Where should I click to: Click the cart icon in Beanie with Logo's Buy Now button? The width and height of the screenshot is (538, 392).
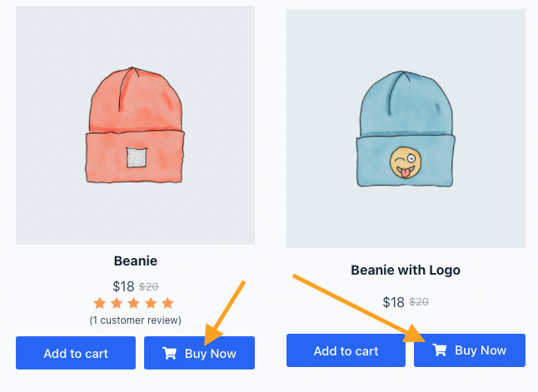(440, 350)
